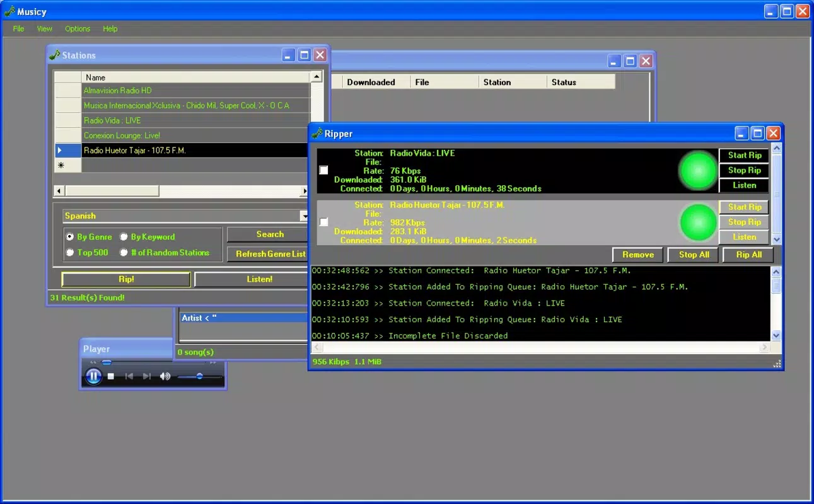Open the File menu
This screenshot has height=504, width=814.
(x=19, y=28)
